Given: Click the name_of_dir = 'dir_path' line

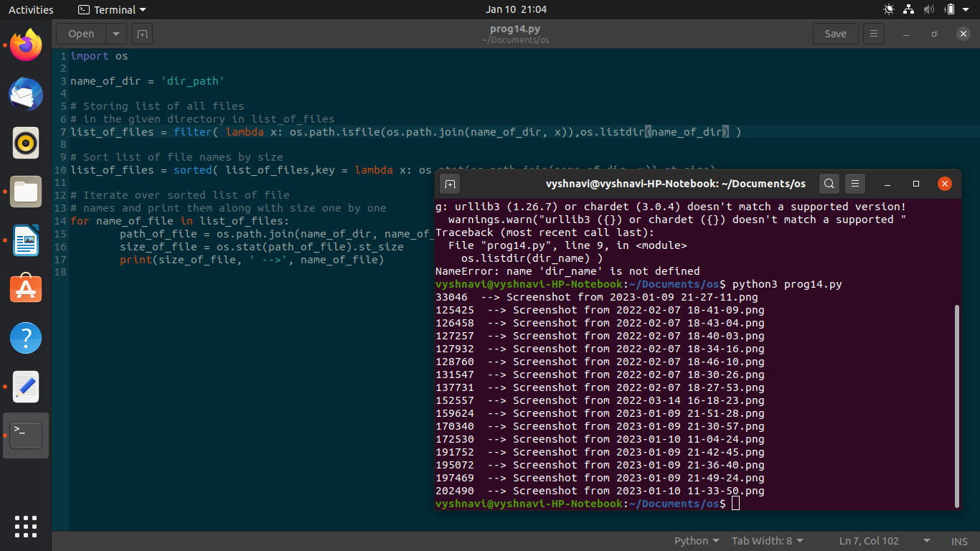Looking at the screenshot, I should [x=148, y=81].
